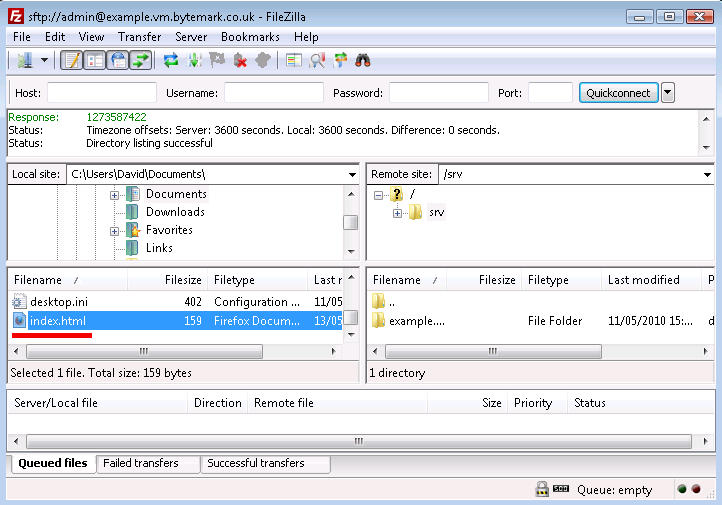Viewport: 722px width, 505px height.
Task: Open the Server menu
Action: [191, 37]
